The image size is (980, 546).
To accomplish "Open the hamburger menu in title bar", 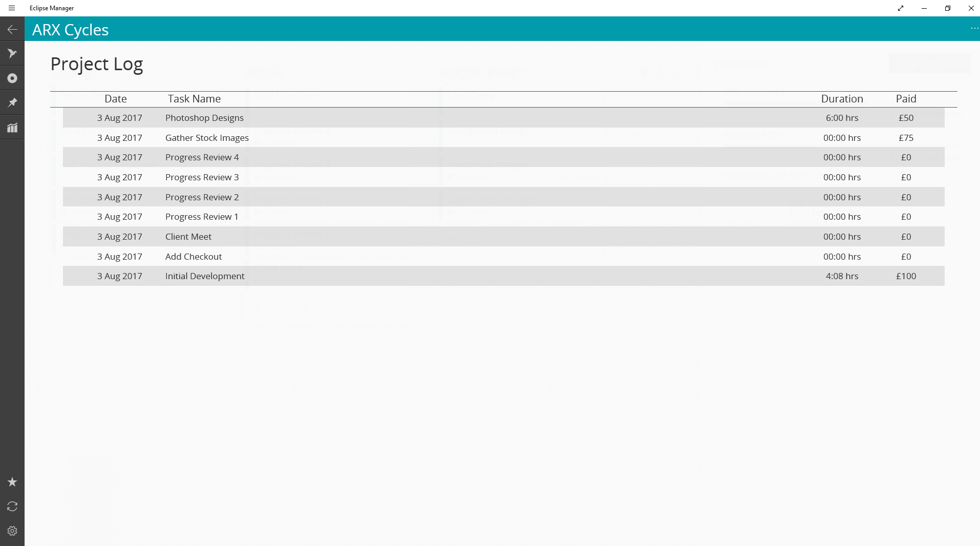I will tap(12, 8).
